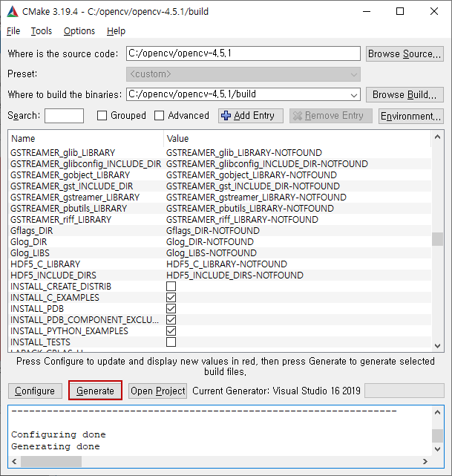Open the File menu
Image resolution: width=452 pixels, height=476 pixels.
(13, 31)
